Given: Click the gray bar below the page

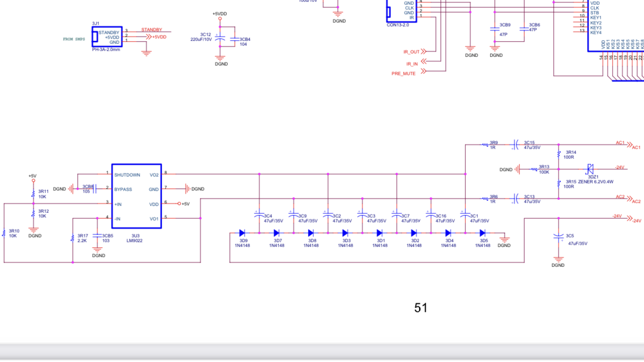Looking at the screenshot, I should tap(322, 352).
